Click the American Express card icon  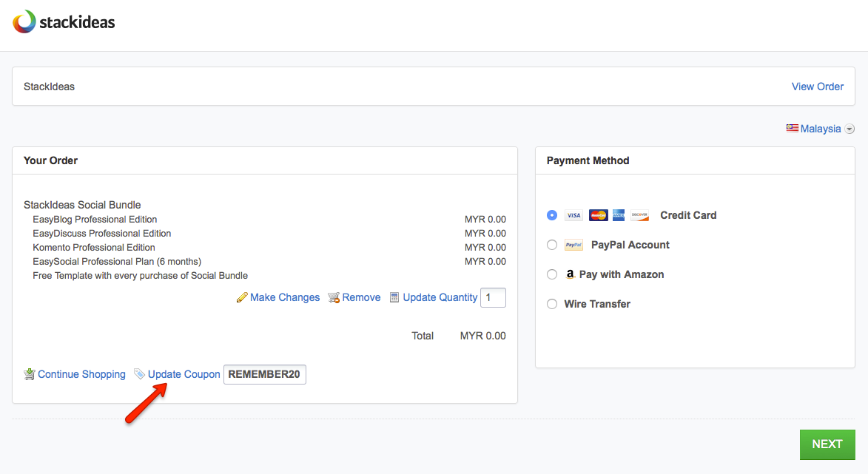click(619, 215)
